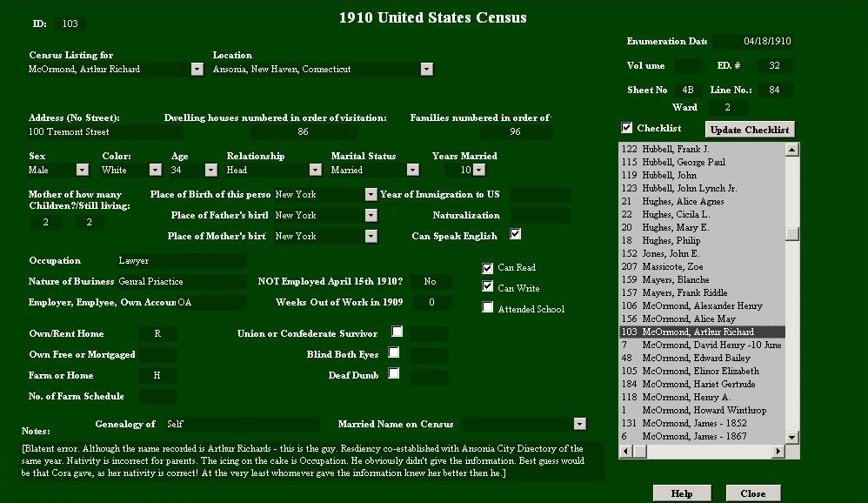The image size is (868, 503).
Task: Click the Volume field
Action: (688, 66)
